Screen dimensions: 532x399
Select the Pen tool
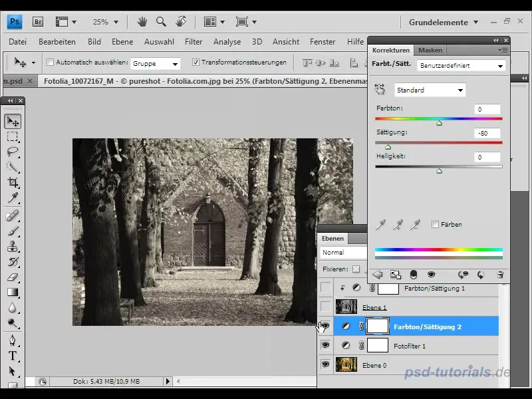tap(13, 340)
